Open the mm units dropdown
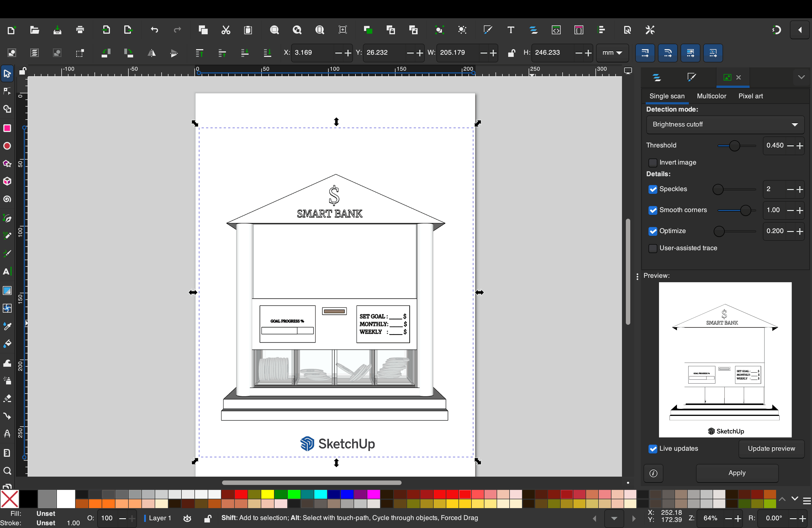Image resolution: width=812 pixels, height=528 pixels. point(612,53)
